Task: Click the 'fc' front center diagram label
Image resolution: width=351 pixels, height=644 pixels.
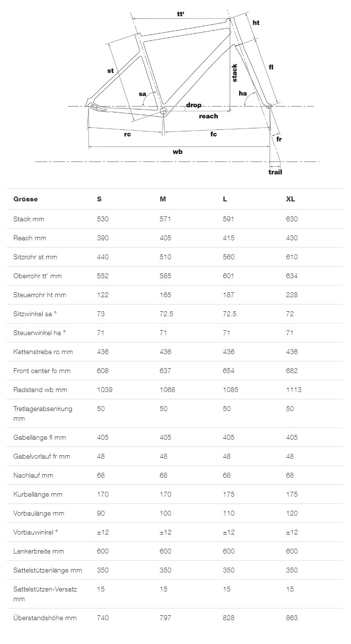Action: [x=213, y=134]
